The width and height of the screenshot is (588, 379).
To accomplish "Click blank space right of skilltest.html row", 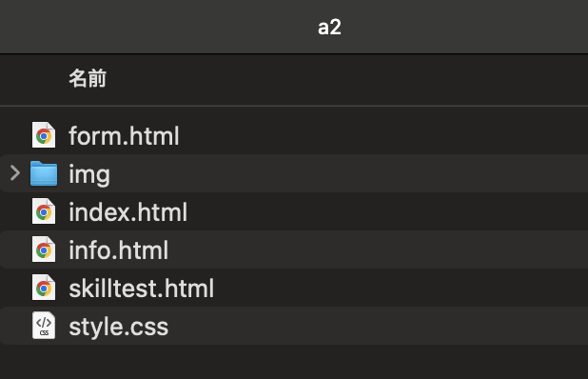I will (402, 288).
